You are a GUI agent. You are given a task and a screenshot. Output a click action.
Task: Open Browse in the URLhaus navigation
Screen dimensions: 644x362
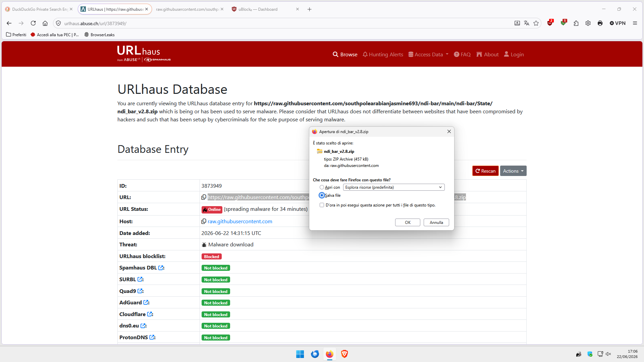tap(345, 54)
